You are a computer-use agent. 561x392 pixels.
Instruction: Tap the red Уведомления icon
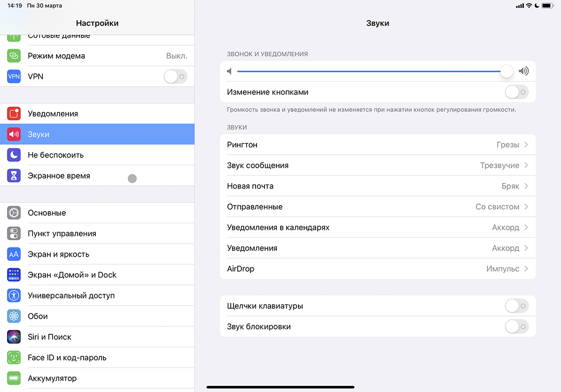14,113
